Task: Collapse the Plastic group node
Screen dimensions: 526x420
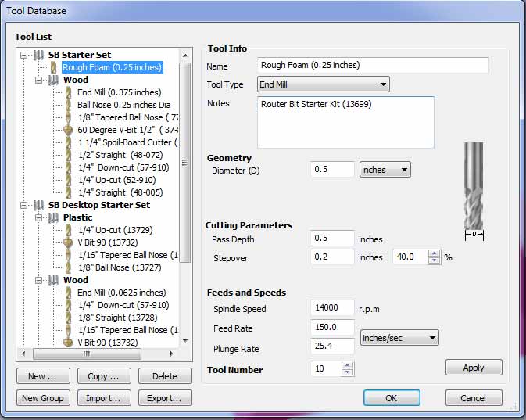Action: pyautogui.click(x=38, y=217)
